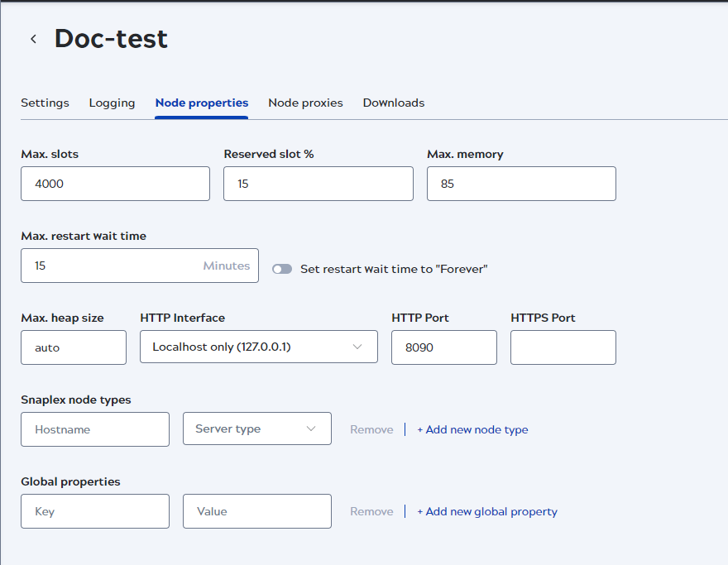Remove the global property row
This screenshot has width=728, height=565.
371,511
